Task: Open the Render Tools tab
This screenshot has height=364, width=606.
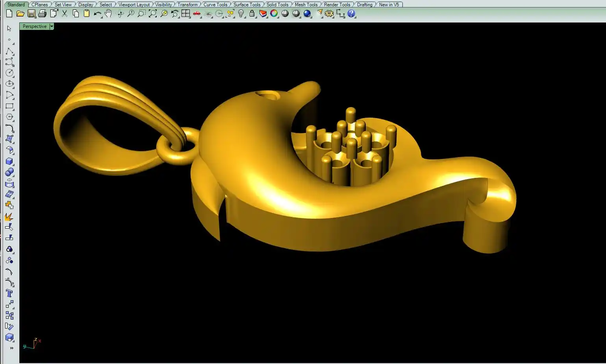Action: point(337,5)
